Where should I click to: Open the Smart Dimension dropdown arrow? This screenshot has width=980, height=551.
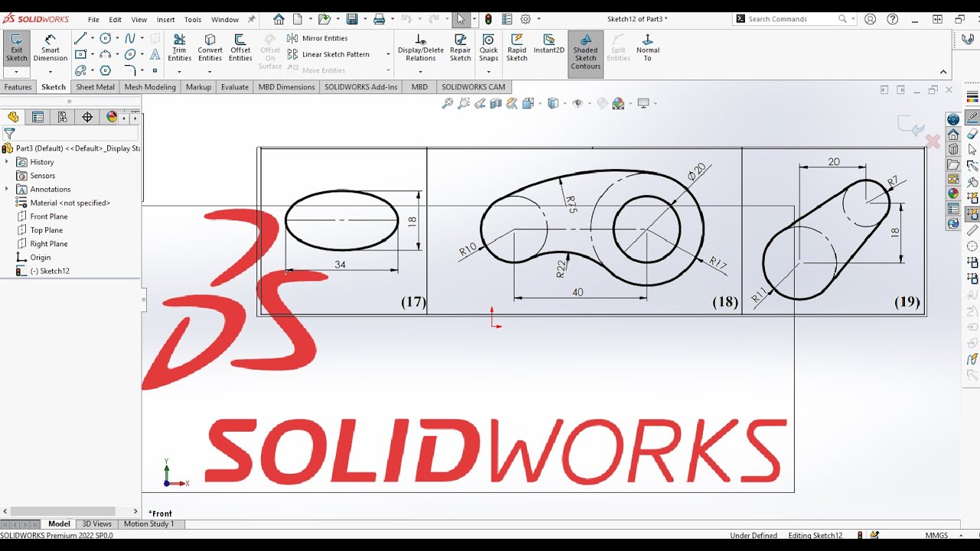coord(51,72)
